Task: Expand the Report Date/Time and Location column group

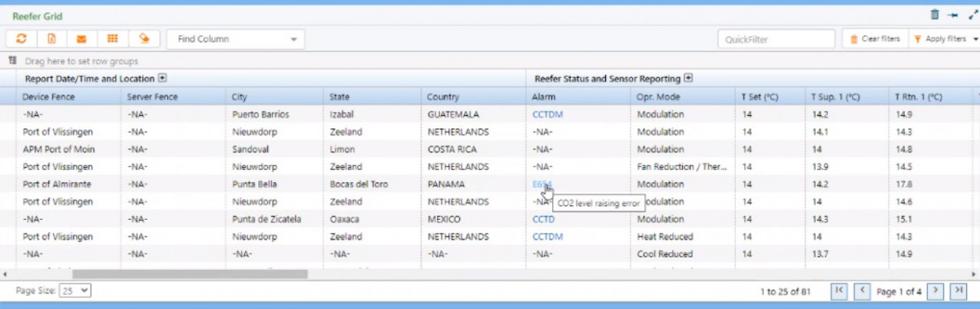Action: [x=163, y=78]
